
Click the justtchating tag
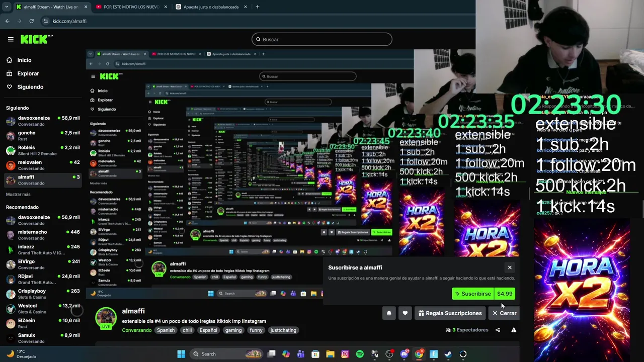(x=283, y=330)
